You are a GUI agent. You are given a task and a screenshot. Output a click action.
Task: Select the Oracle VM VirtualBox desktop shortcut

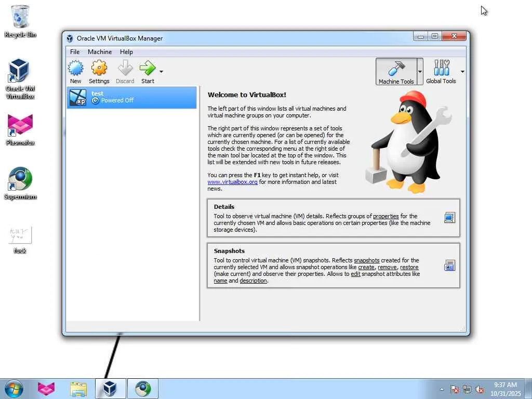20,79
